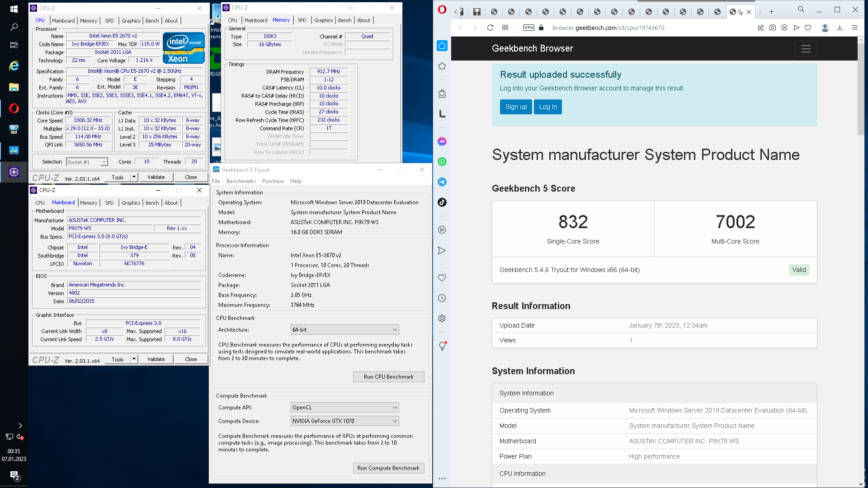Open File Explorer from the taskbar
The image size is (868, 488).
(14, 87)
